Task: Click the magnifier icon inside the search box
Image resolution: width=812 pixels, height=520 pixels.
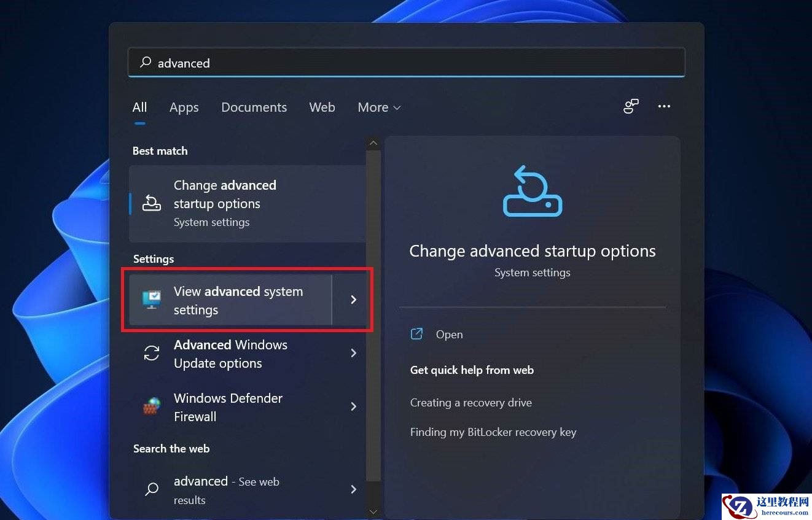Action: [145, 63]
